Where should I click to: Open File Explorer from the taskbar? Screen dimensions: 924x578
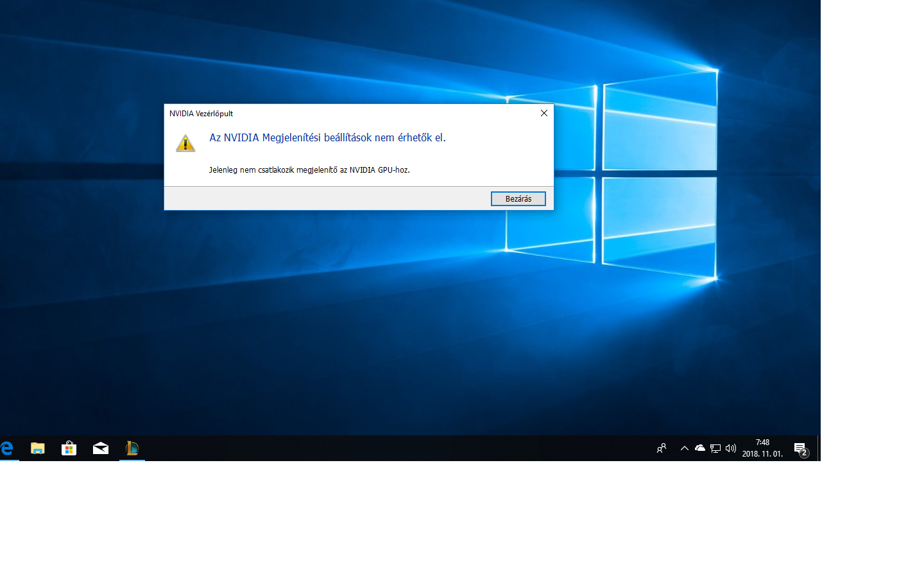click(x=38, y=448)
